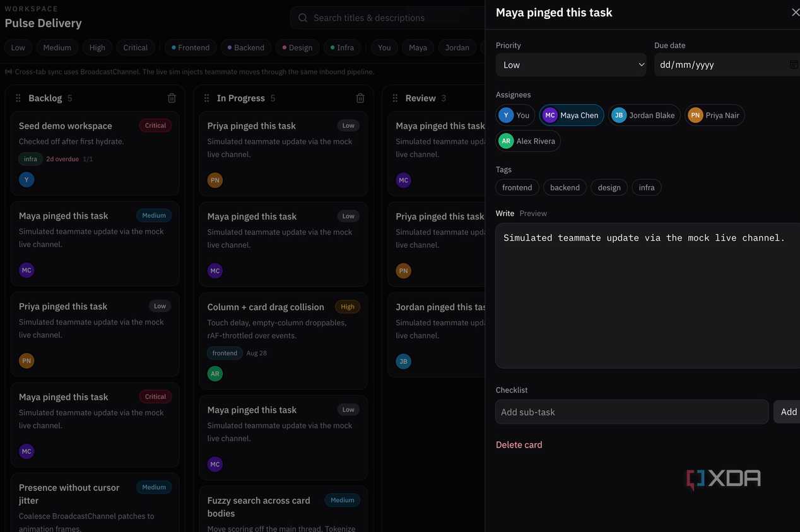Screen dimensions: 800x532
Task: Click the Critical badge on Seed demo card
Action: coord(155,125)
